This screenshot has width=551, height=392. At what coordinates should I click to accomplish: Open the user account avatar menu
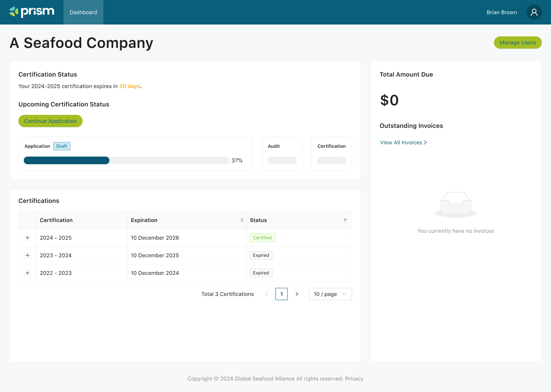(x=534, y=12)
